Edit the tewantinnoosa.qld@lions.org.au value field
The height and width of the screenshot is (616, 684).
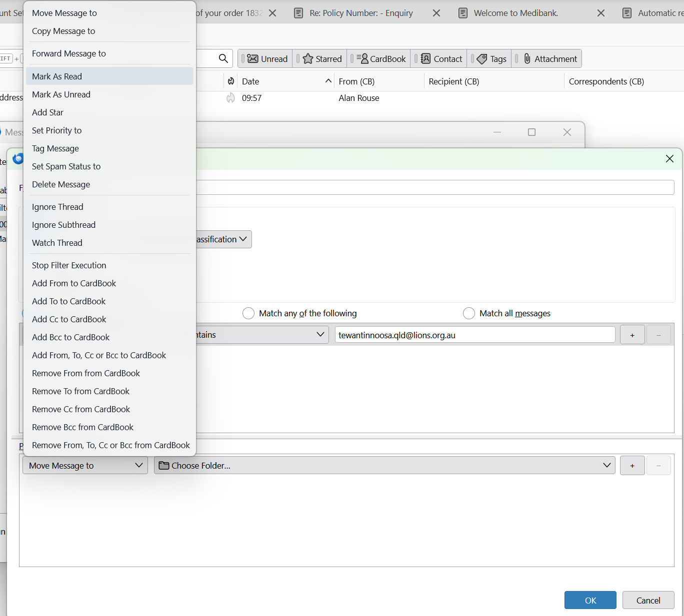pos(475,335)
